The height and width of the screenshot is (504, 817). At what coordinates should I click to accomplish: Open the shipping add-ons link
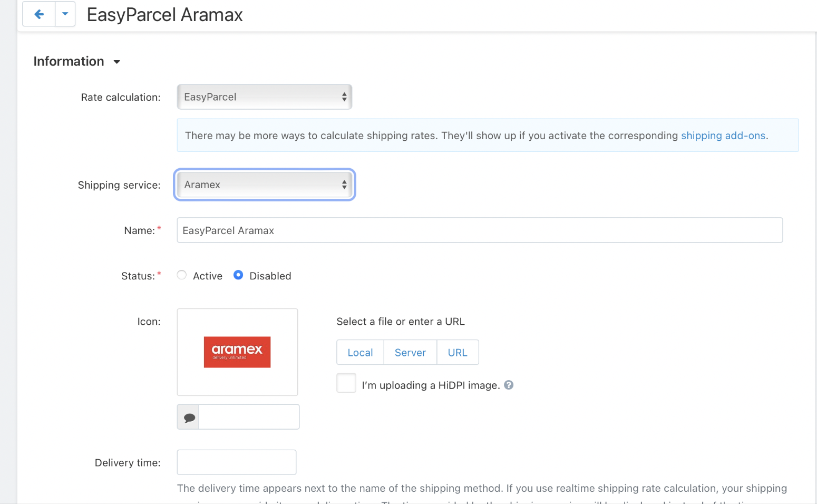click(723, 135)
